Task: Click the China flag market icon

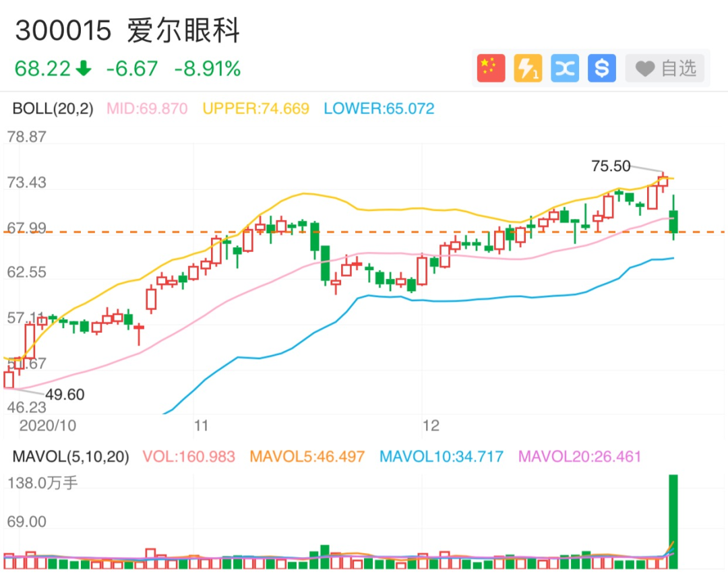Action: click(491, 68)
